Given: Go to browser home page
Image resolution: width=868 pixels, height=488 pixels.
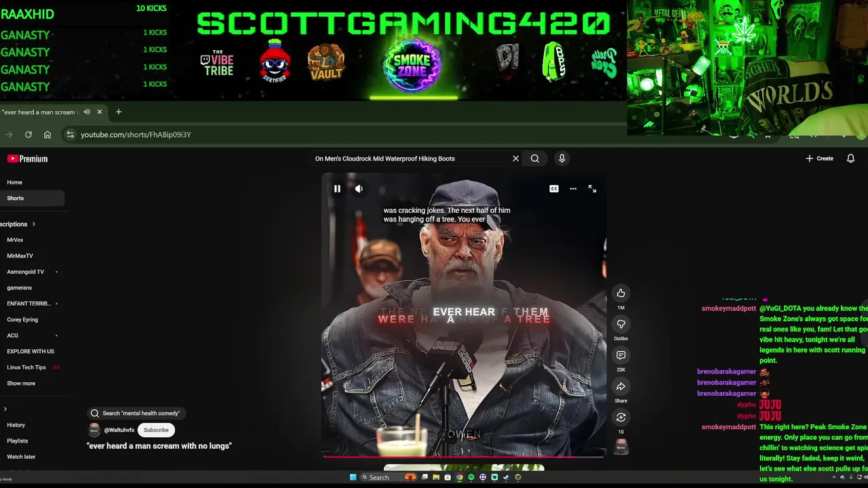Looking at the screenshot, I should [47, 135].
